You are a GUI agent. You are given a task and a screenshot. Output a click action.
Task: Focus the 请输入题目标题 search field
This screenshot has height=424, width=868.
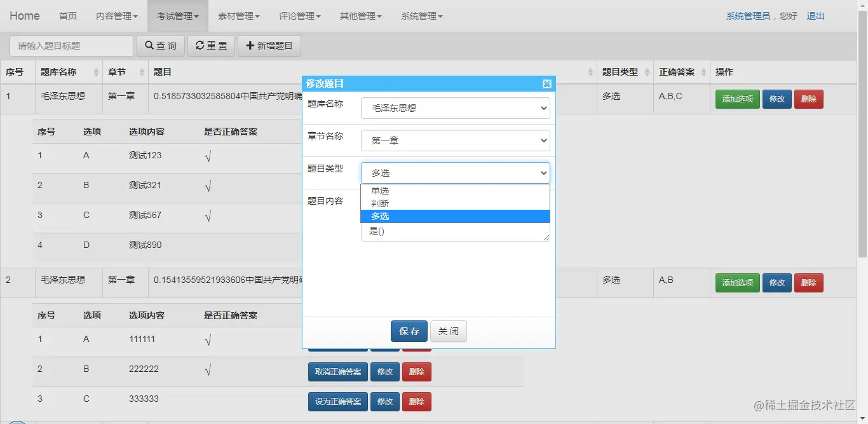pos(72,46)
